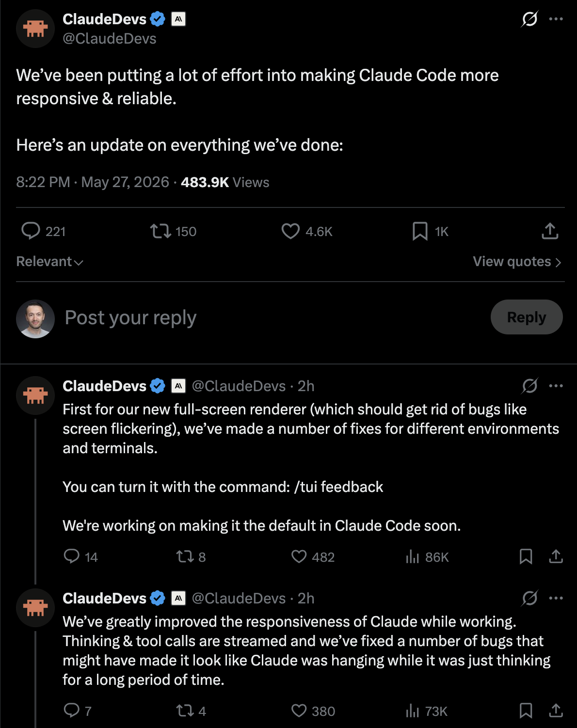Click the @ClaudeDevs handle under main name

pos(110,39)
